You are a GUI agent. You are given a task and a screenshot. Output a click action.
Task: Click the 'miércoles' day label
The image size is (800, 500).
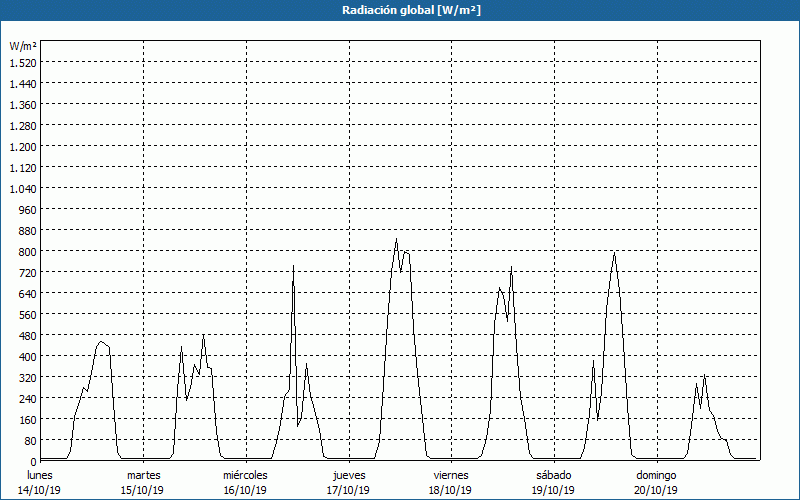(x=245, y=475)
